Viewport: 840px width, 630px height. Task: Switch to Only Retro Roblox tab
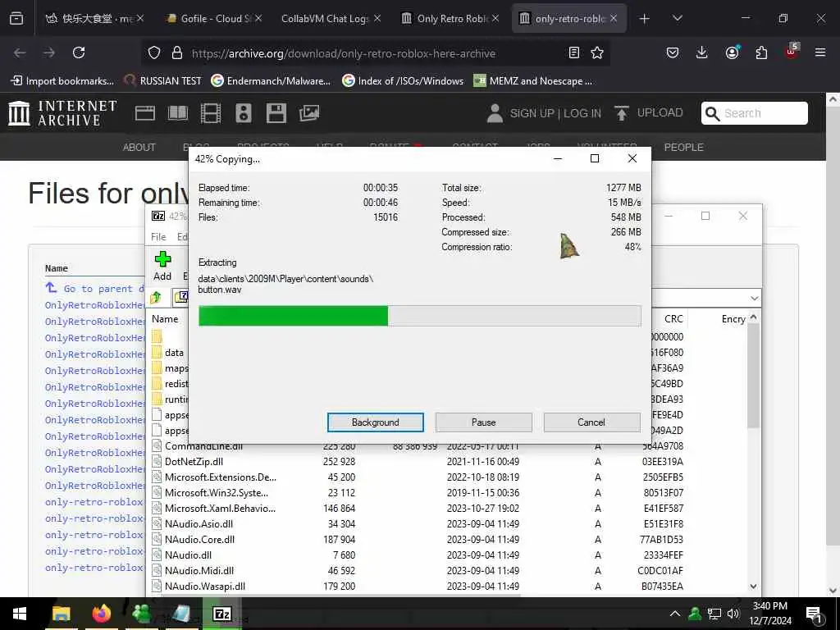pyautogui.click(x=450, y=18)
